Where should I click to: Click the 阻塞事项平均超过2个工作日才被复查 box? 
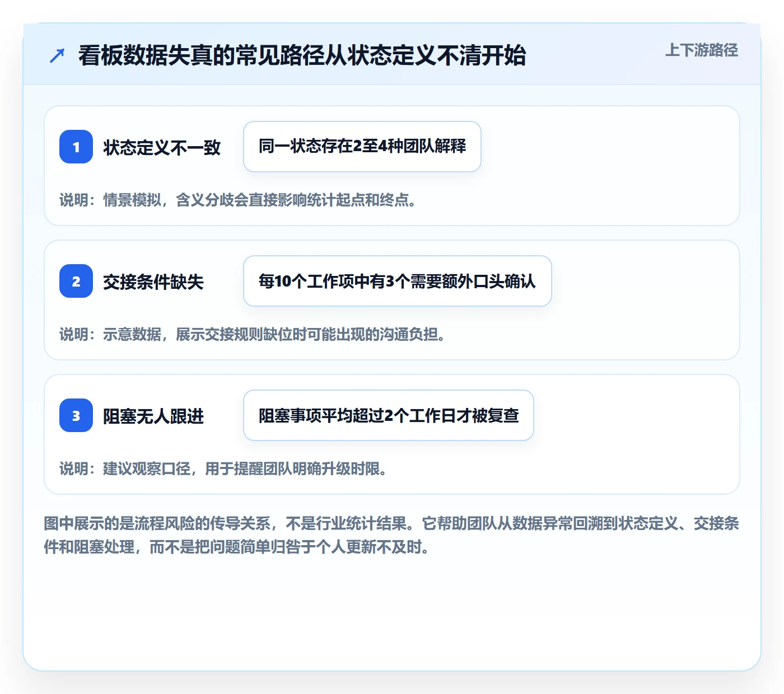pyautogui.click(x=389, y=415)
